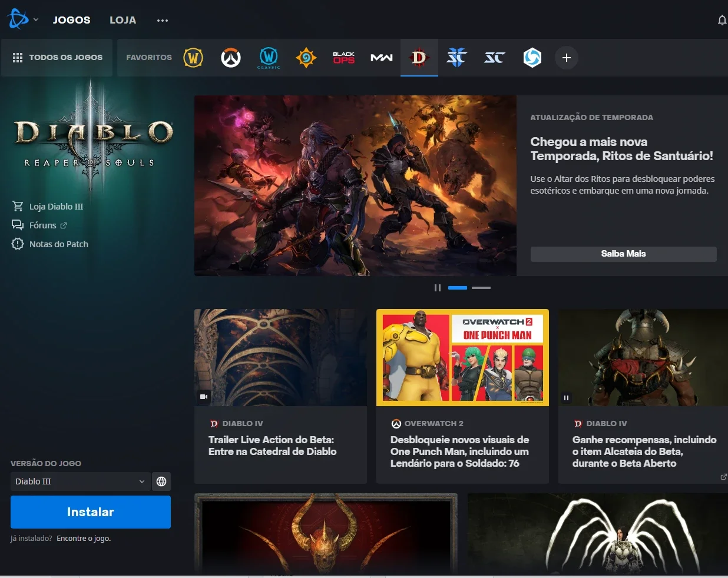Open the Diablo III game version dropdown

[80, 481]
